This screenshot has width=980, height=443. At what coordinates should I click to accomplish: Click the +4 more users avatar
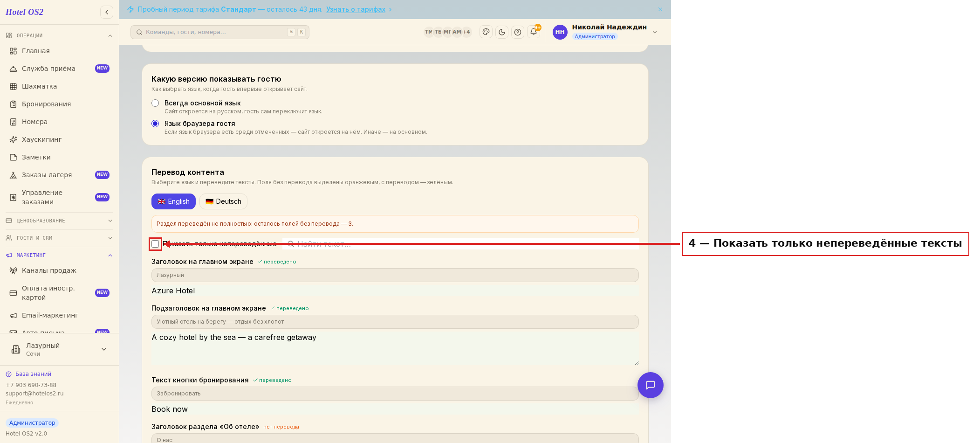coord(466,32)
